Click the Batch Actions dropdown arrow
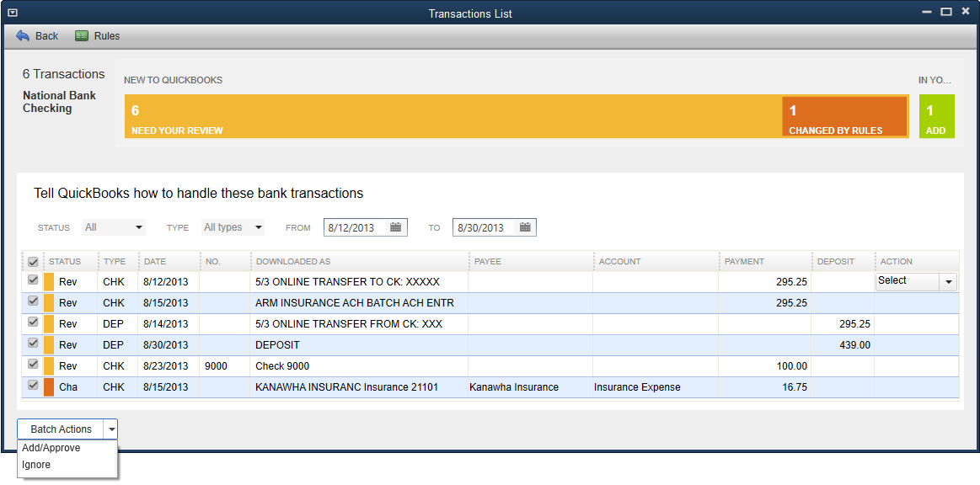The image size is (980, 485). pos(110,429)
